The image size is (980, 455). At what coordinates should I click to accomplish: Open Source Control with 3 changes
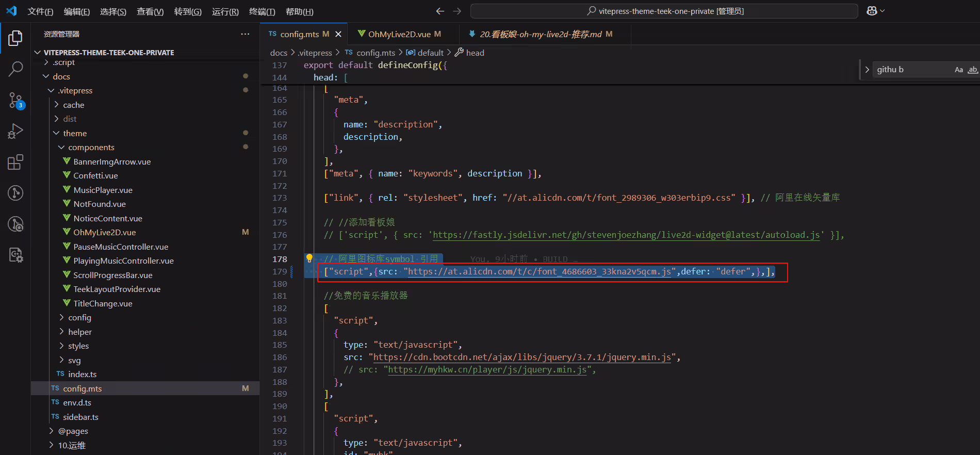[15, 100]
